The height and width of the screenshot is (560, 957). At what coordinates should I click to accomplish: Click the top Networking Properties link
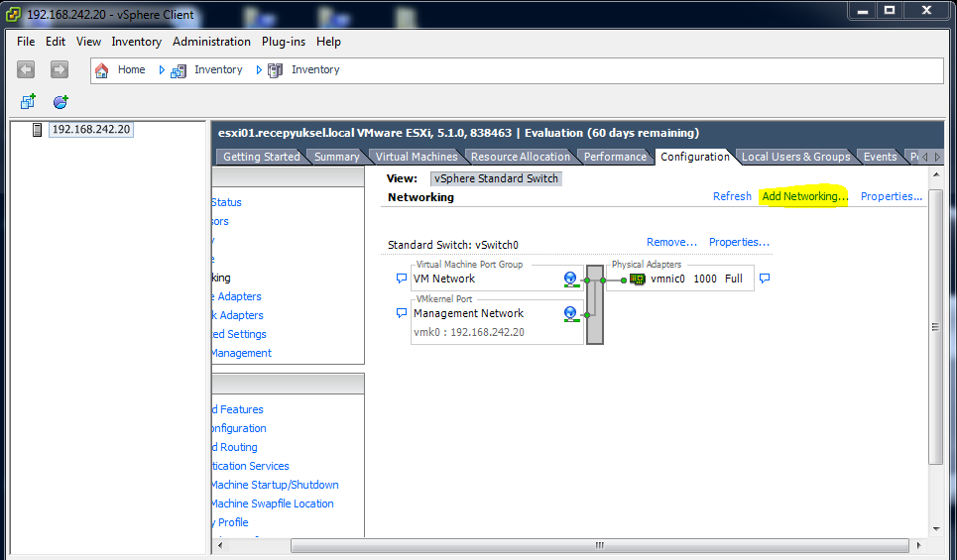coord(892,196)
